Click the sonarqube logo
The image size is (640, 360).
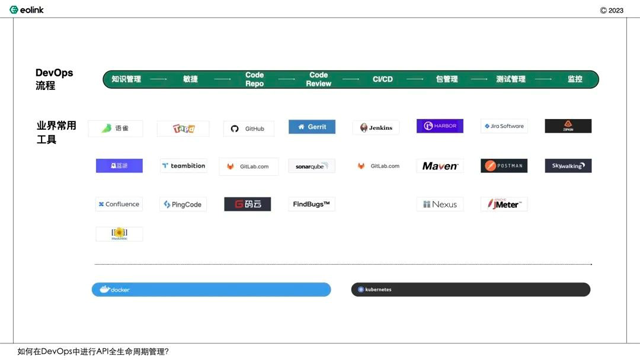(312, 166)
